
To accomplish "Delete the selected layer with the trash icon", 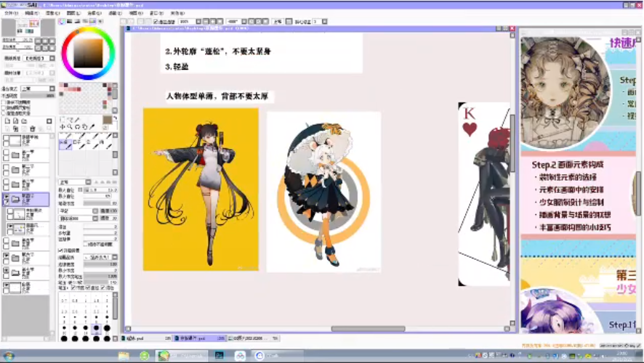I will (x=33, y=129).
